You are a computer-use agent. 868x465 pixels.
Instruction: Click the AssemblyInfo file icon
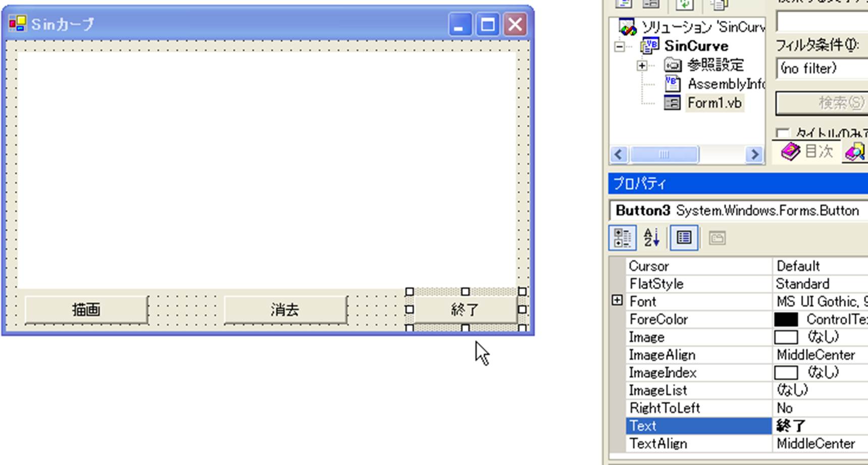672,84
